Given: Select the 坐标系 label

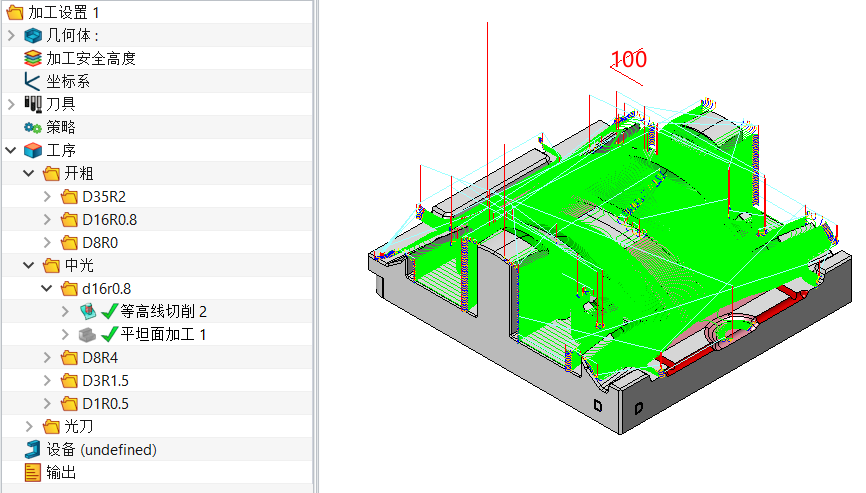Looking at the screenshot, I should click(x=68, y=81).
